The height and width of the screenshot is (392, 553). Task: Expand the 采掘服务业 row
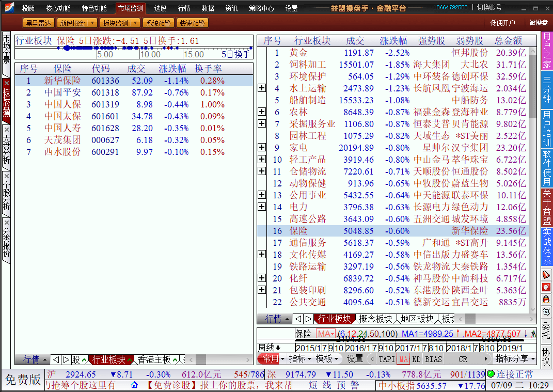click(262, 123)
